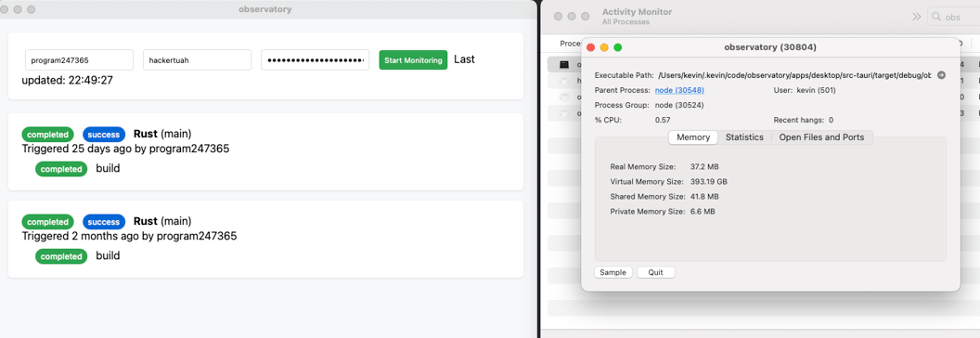
Task: Open the Open Files and Ports tab
Action: (x=821, y=137)
